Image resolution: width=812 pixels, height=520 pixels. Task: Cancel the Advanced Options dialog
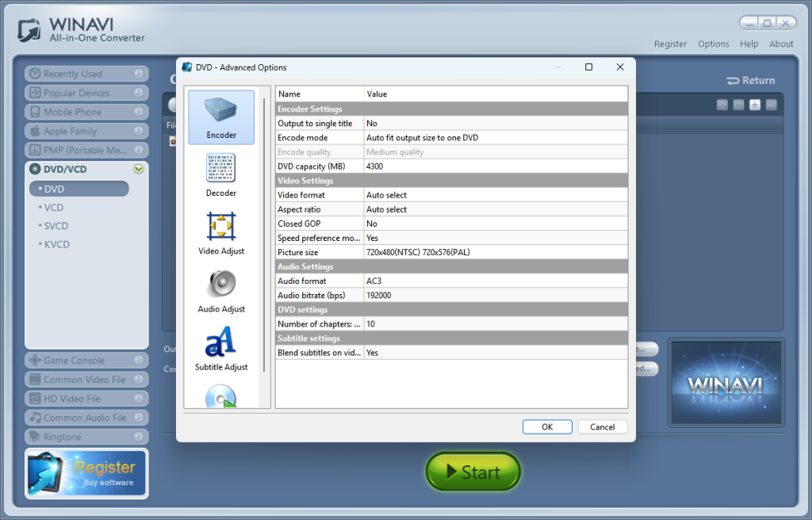603,427
